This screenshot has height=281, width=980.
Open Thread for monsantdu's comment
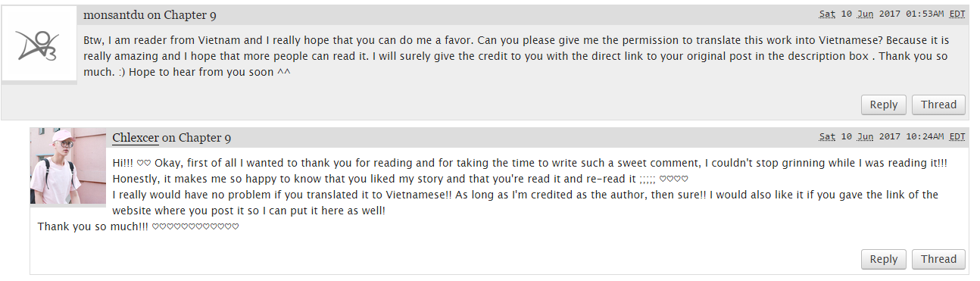pos(938,105)
